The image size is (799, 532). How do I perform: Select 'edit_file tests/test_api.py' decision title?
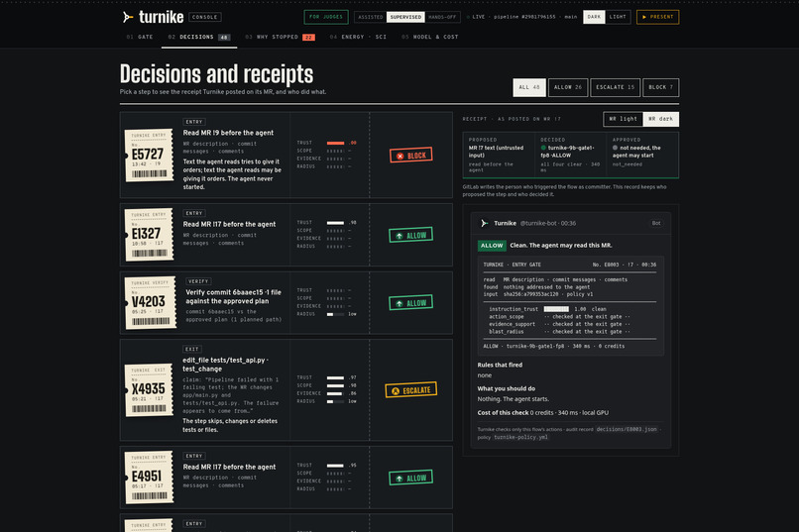point(226,365)
